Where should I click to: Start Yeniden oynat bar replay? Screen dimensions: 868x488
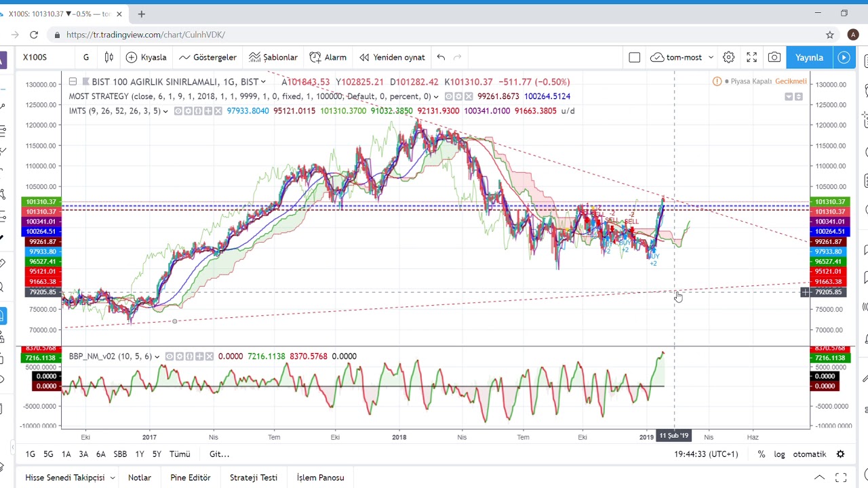click(x=392, y=58)
